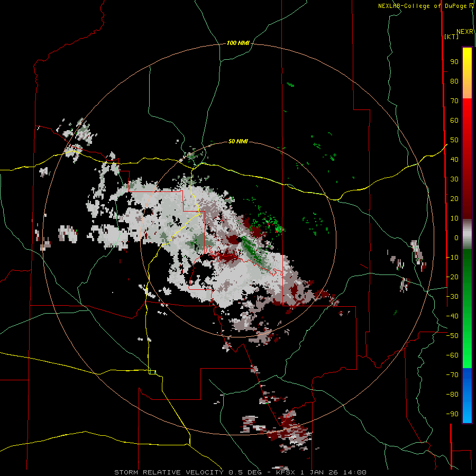Click the "-50" scale value

(x=452, y=336)
